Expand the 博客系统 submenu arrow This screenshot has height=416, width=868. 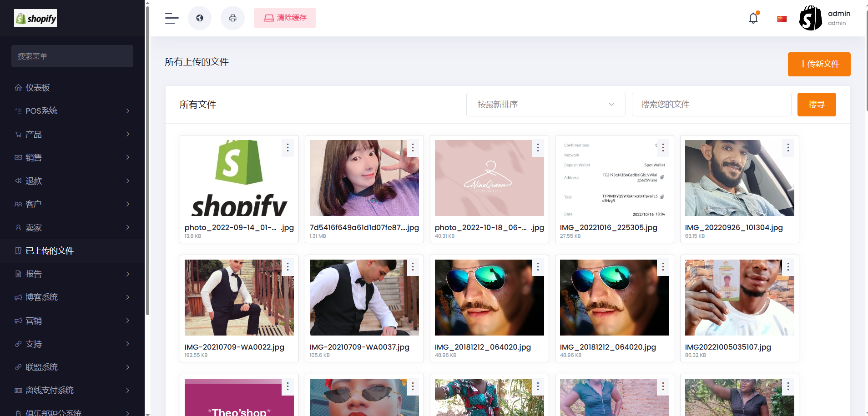pos(128,297)
